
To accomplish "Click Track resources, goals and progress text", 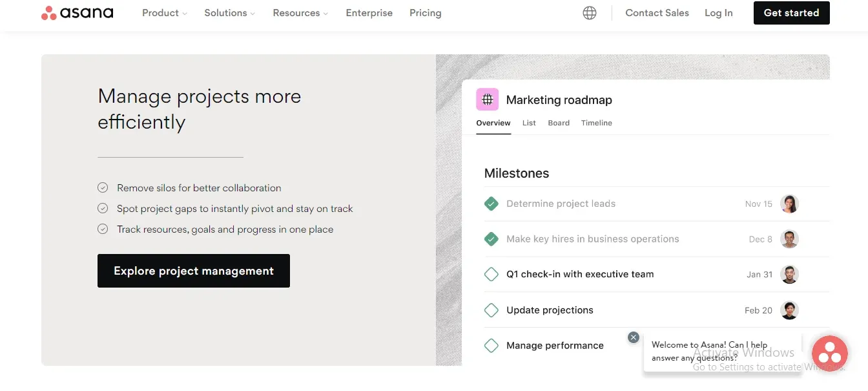I will [225, 229].
